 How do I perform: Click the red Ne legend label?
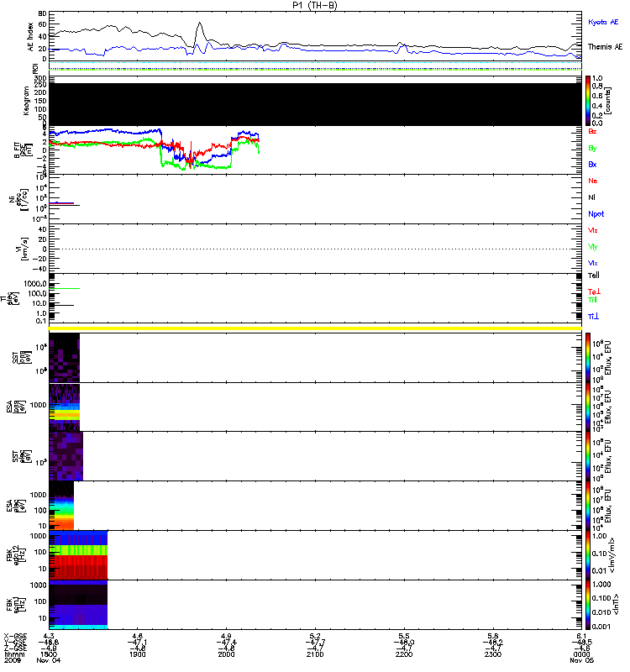click(593, 181)
